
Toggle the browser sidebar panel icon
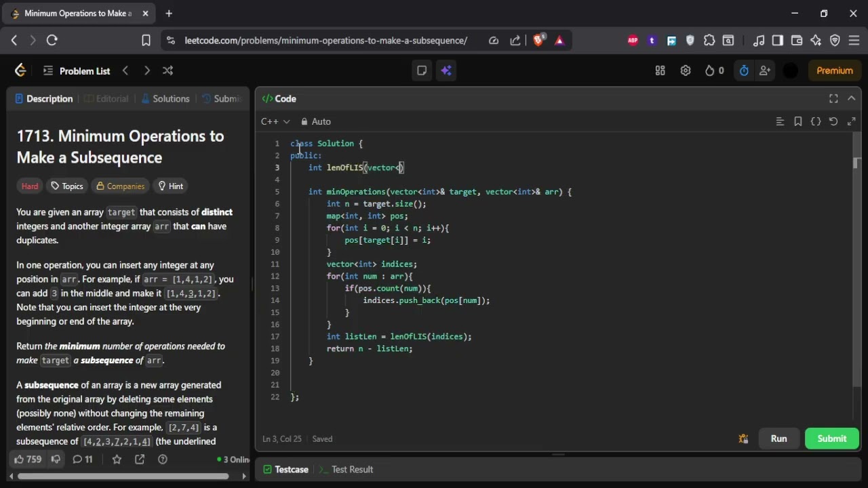[x=778, y=41]
